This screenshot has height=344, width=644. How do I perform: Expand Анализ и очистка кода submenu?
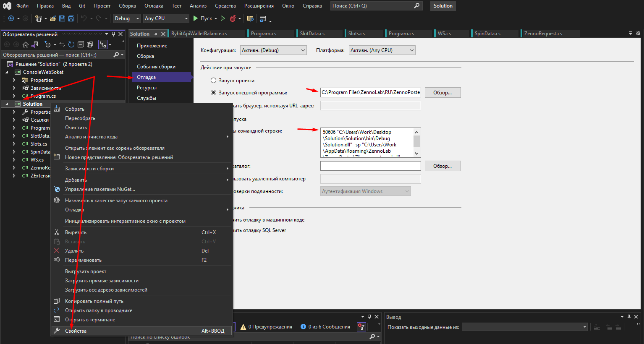pyautogui.click(x=142, y=137)
